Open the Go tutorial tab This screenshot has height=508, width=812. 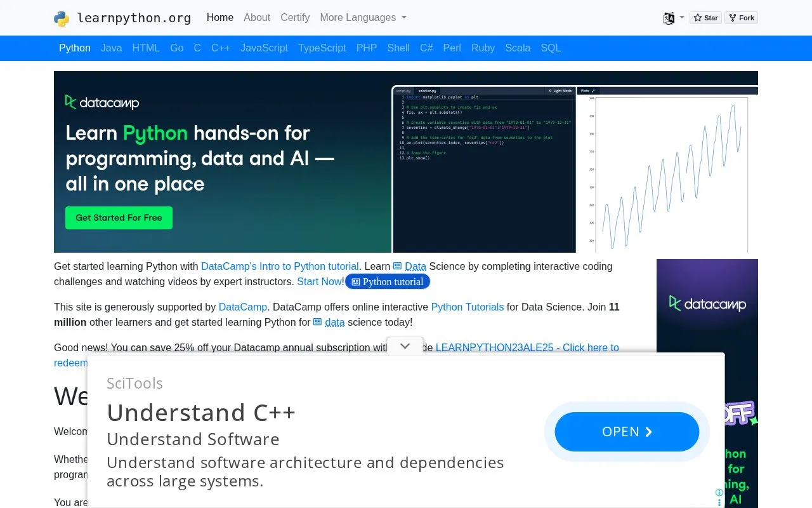[177, 48]
